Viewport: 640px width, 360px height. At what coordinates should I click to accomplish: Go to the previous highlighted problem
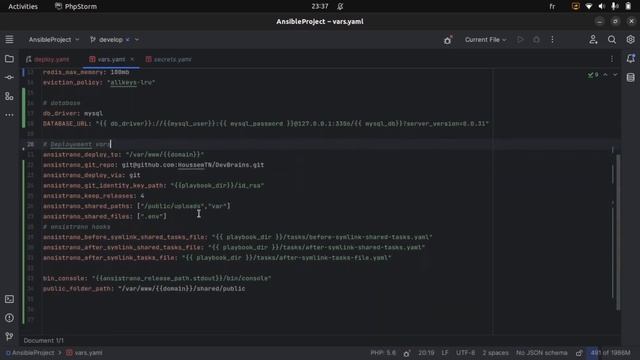pos(605,75)
